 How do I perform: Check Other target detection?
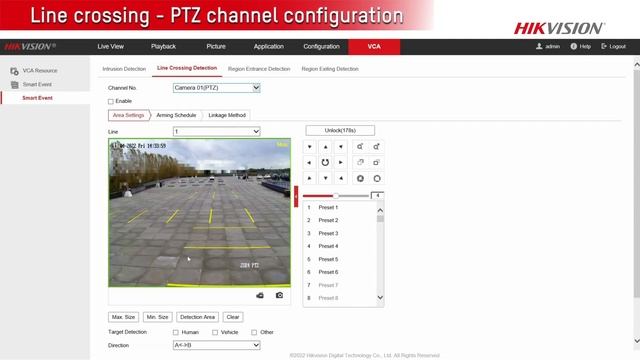click(254, 332)
